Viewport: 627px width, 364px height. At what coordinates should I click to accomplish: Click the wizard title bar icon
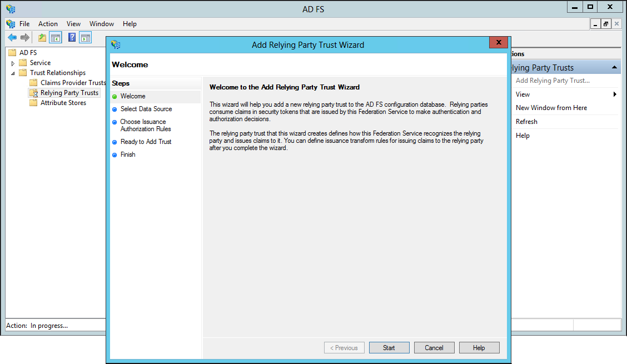pos(116,45)
